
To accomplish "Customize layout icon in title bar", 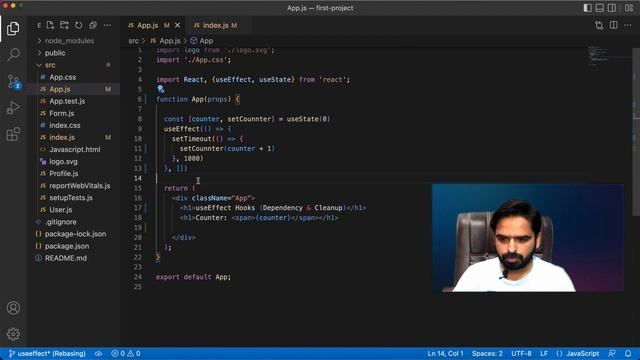I will [x=629, y=8].
